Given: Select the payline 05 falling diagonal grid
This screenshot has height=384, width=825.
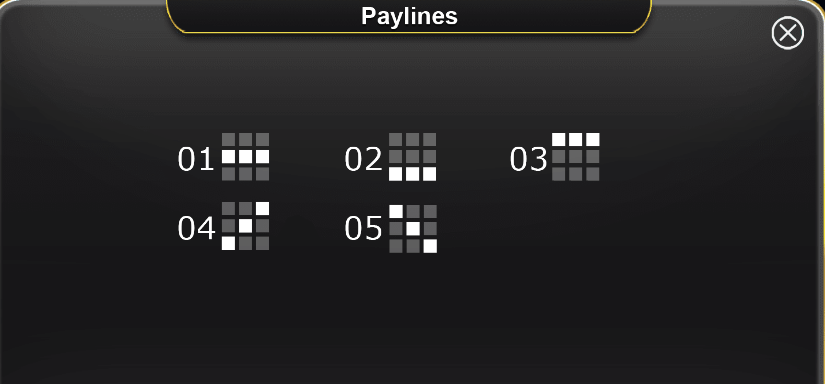Looking at the screenshot, I should pos(413,229).
